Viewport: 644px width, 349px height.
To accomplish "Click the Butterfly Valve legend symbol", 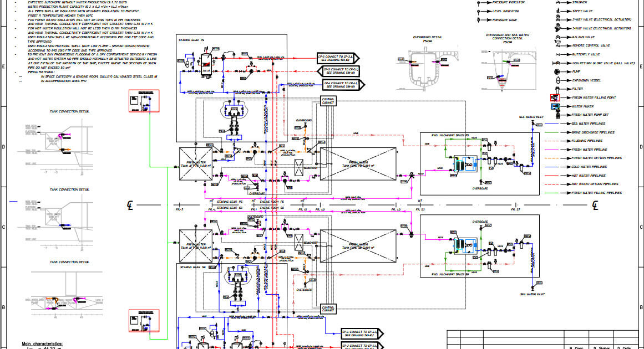I will (x=555, y=54).
